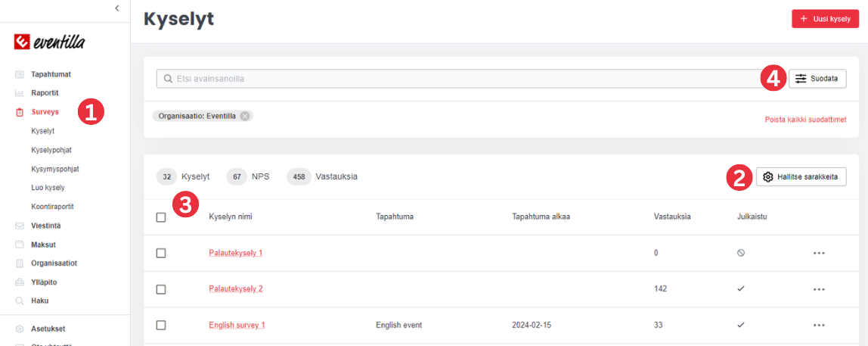The width and height of the screenshot is (868, 346).
Task: Toggle the select-all checkbox in table header
Action: [x=161, y=217]
